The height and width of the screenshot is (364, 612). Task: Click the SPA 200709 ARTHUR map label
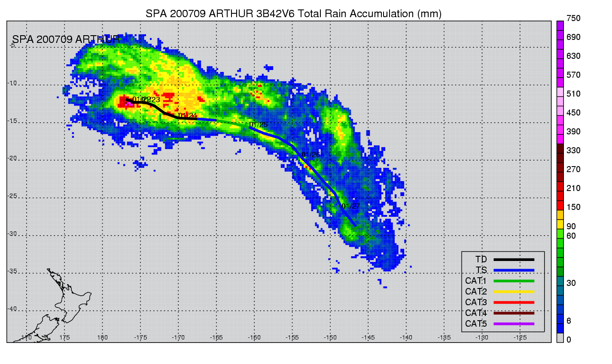(66, 39)
